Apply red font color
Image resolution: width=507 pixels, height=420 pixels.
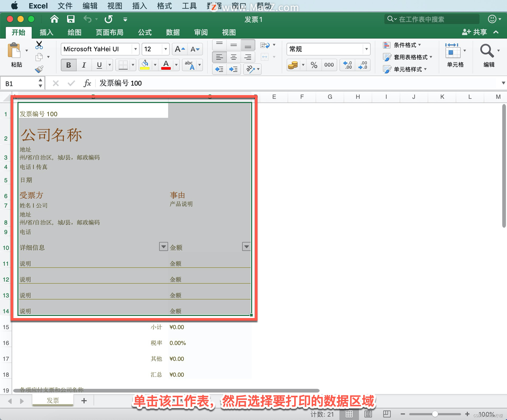click(166, 65)
